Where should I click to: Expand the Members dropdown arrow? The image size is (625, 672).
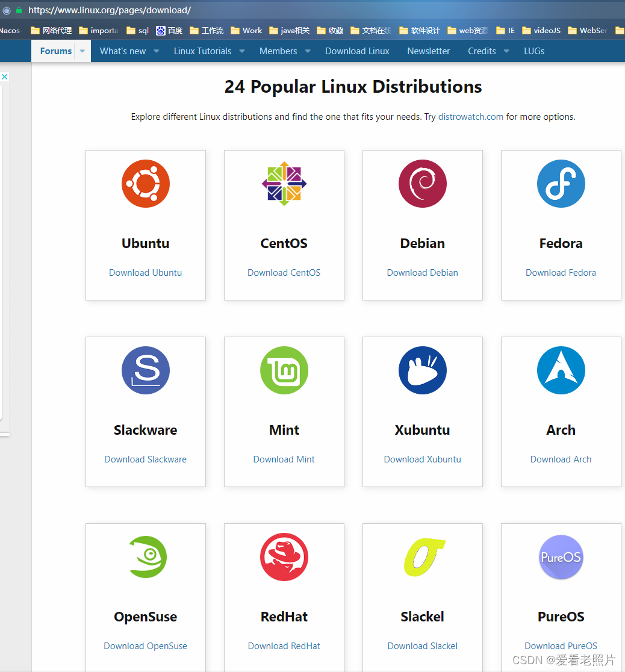pos(308,51)
